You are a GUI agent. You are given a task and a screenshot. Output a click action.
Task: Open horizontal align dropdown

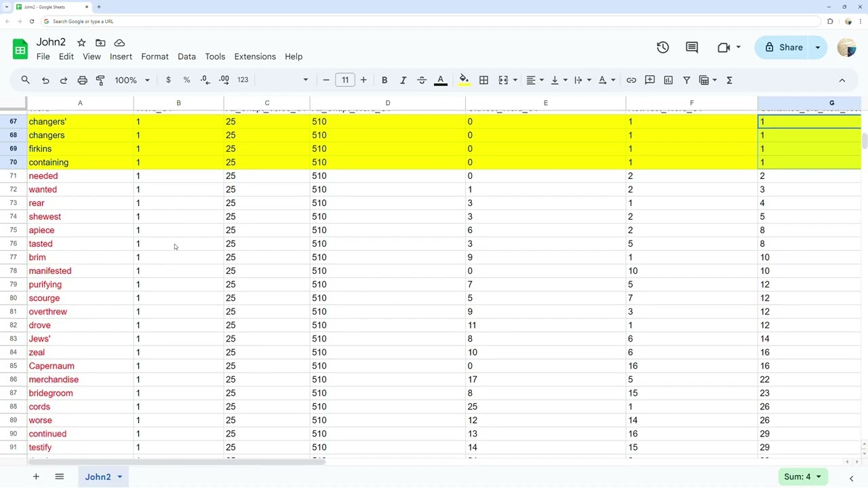[x=535, y=80]
